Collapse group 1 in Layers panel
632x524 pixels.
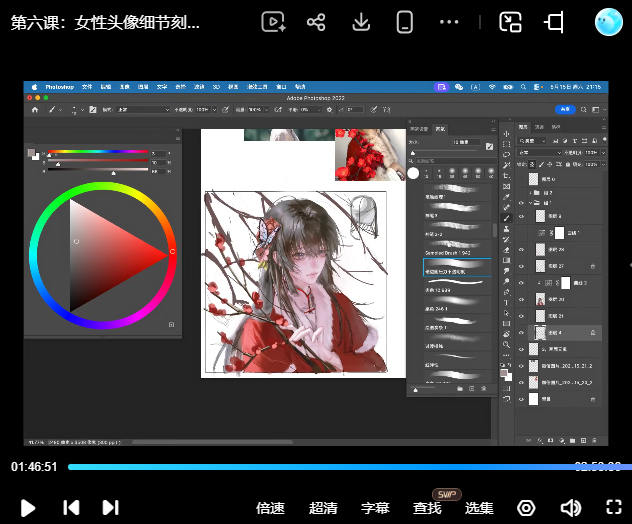pos(530,203)
